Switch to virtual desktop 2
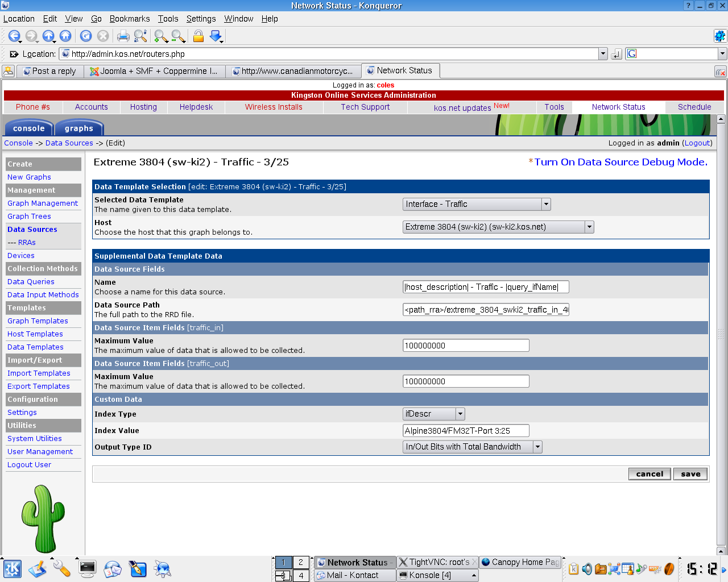Screen dimensions: 728x582 click(301, 562)
